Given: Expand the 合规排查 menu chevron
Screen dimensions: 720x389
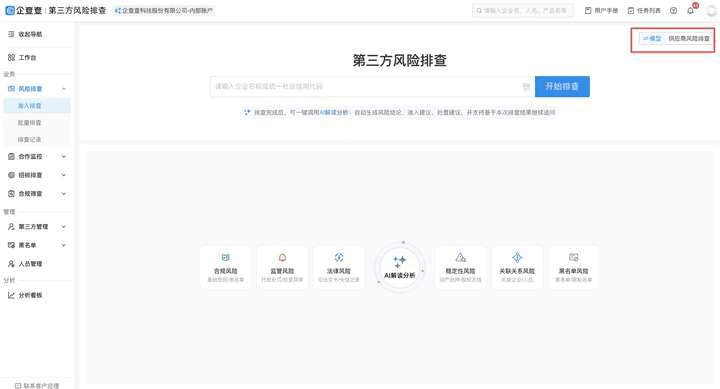Looking at the screenshot, I should [x=64, y=194].
